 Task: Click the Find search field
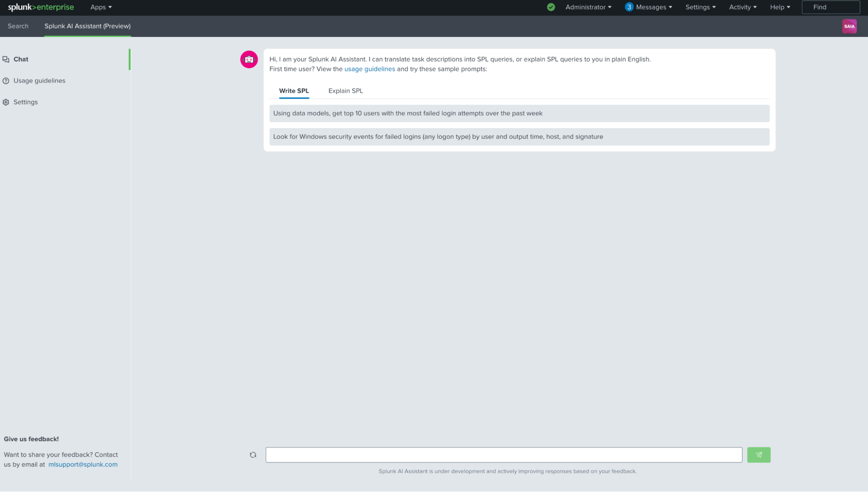point(831,7)
